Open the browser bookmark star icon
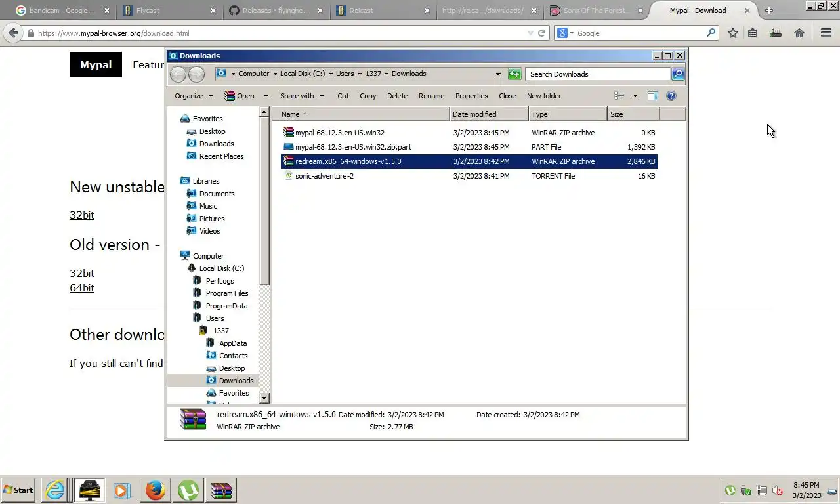 pyautogui.click(x=733, y=33)
